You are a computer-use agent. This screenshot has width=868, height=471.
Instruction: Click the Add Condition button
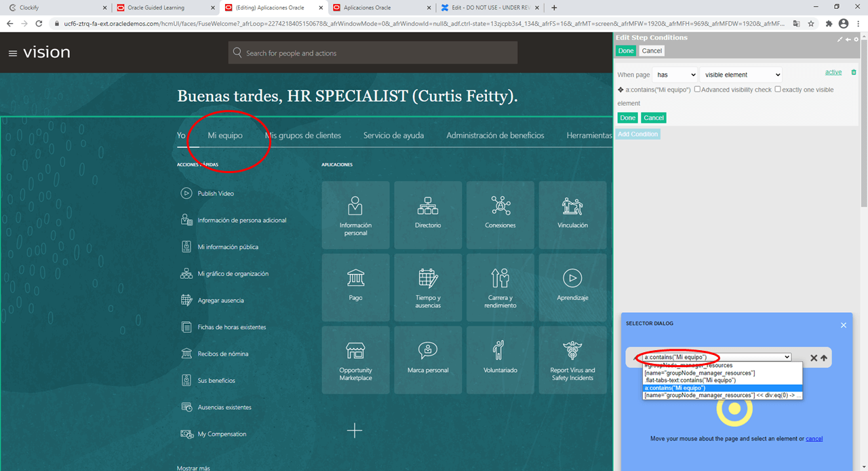(637, 134)
